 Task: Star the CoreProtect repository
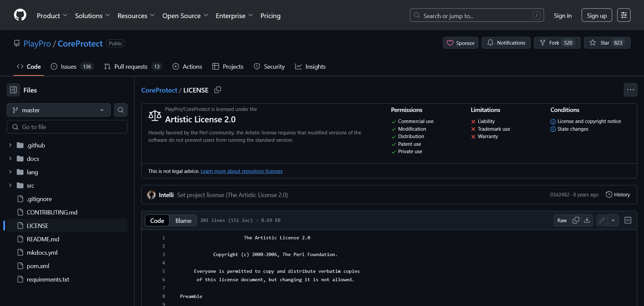coord(607,43)
